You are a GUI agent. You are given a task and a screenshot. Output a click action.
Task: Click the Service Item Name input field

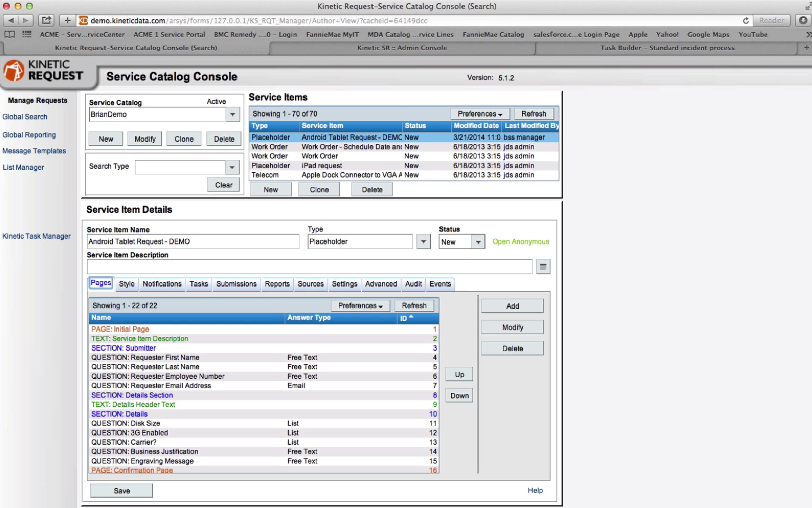193,241
